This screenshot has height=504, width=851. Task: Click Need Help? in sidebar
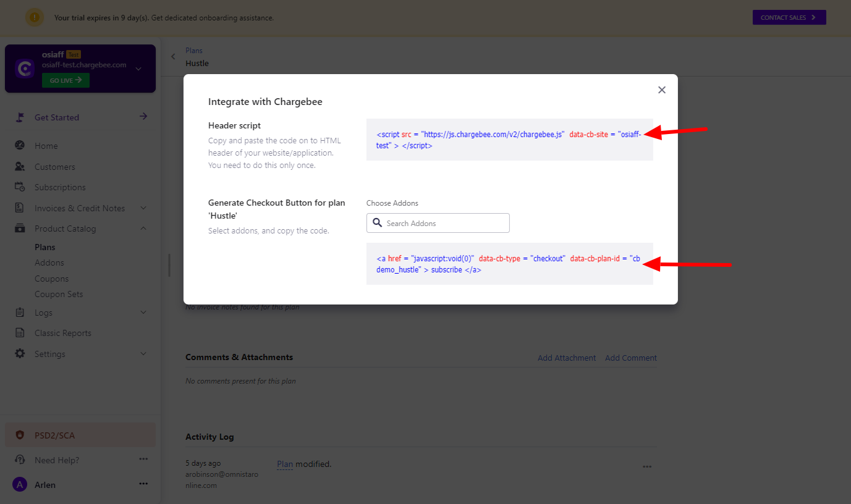click(x=57, y=460)
